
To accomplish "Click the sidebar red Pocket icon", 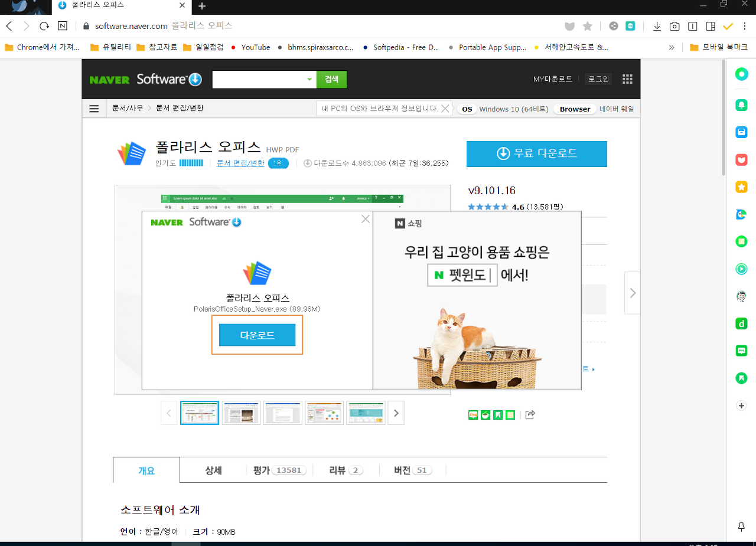I will tap(741, 159).
